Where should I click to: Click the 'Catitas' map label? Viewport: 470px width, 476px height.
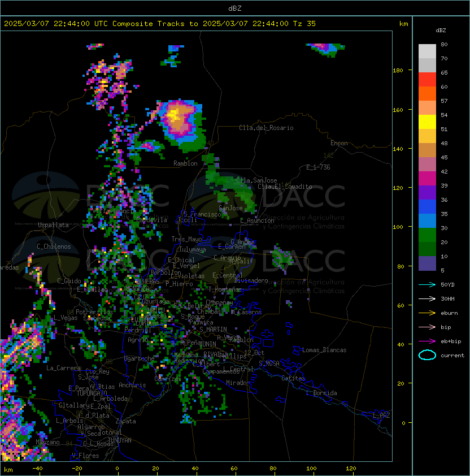[x=293, y=378]
